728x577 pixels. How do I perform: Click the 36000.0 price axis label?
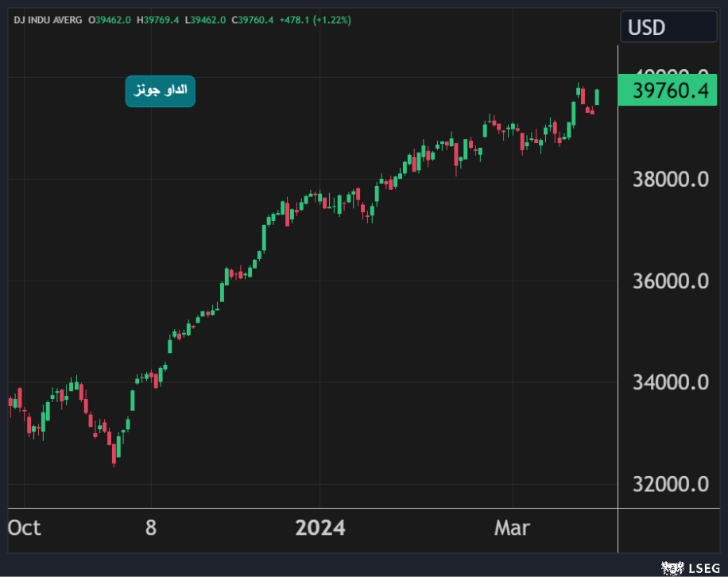(670, 281)
